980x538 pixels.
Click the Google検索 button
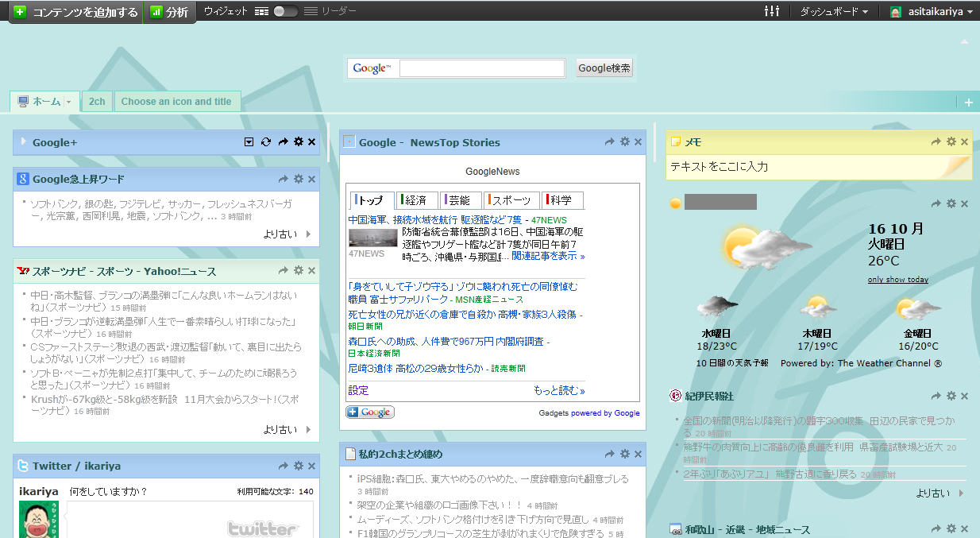604,68
